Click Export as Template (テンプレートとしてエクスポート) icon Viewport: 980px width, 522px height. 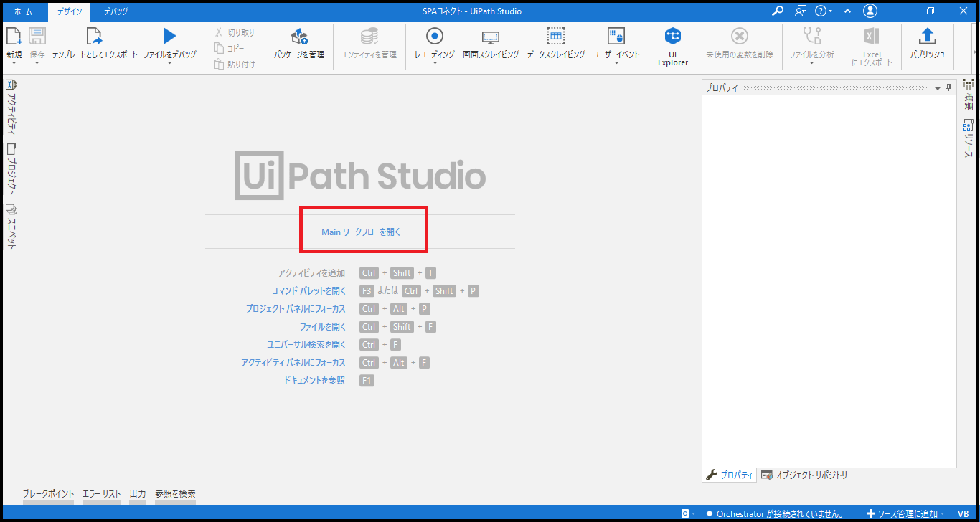(94, 37)
